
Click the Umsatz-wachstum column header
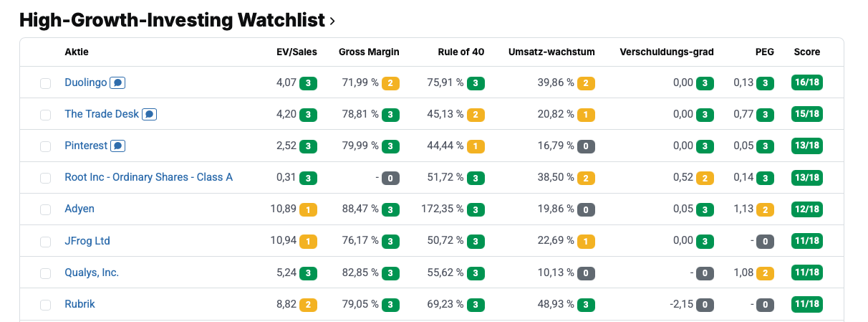point(551,52)
